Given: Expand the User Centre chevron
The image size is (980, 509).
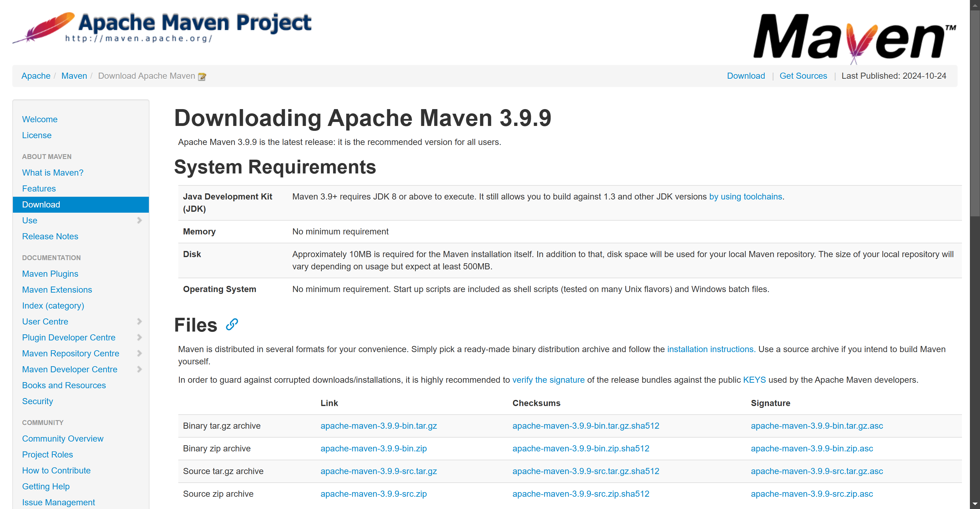Looking at the screenshot, I should (139, 321).
